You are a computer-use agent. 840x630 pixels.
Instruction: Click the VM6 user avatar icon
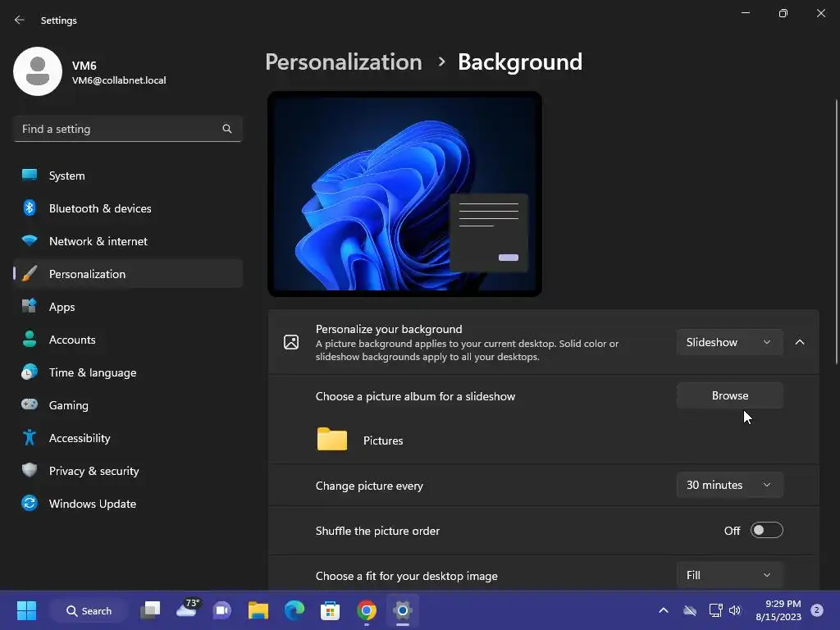[x=38, y=71]
